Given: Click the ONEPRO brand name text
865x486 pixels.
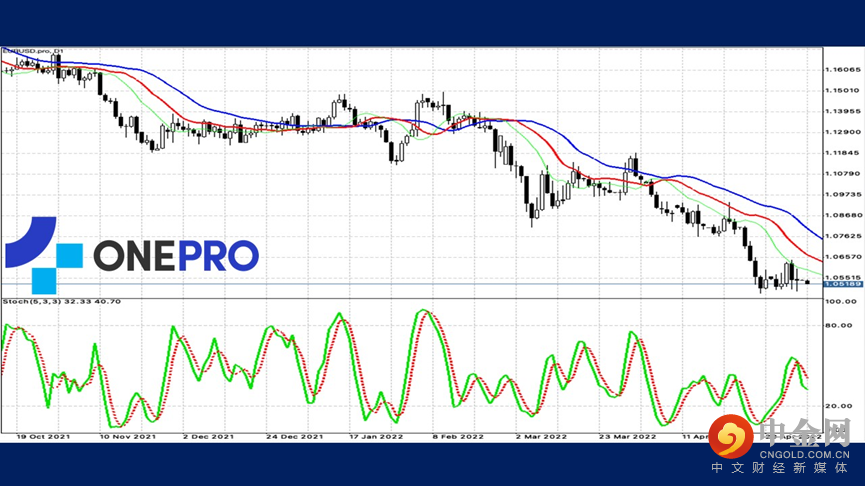Looking at the screenshot, I should point(176,256).
